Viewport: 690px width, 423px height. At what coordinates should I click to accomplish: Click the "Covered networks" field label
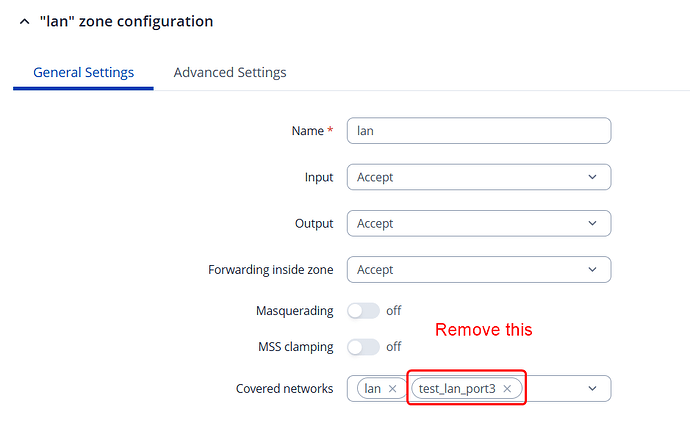point(284,388)
